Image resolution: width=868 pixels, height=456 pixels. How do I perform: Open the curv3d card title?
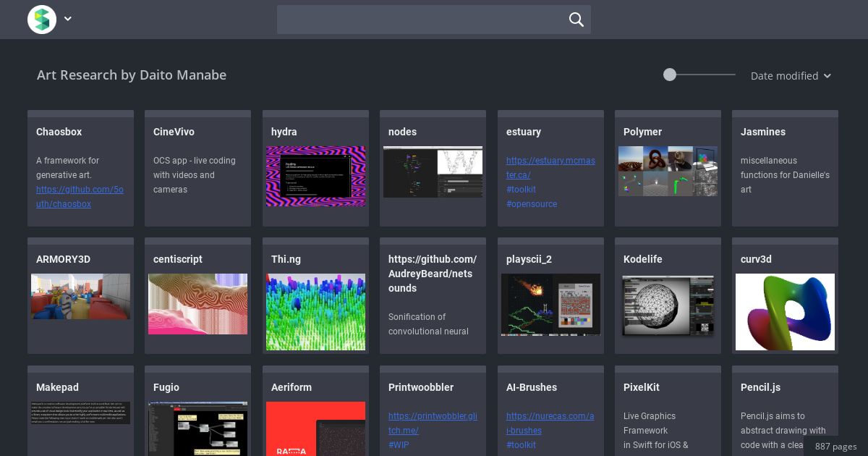[x=756, y=259]
